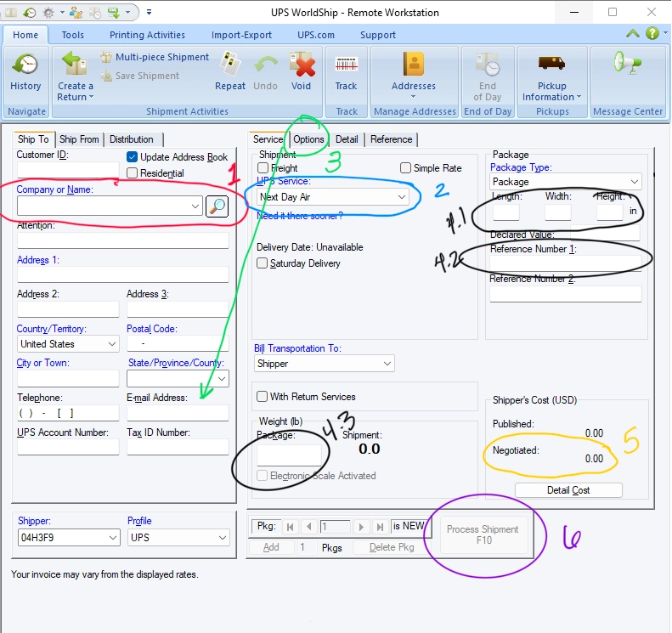The image size is (672, 633).
Task: Toggle Electronic Scale Activated checkbox
Action: tap(262, 476)
